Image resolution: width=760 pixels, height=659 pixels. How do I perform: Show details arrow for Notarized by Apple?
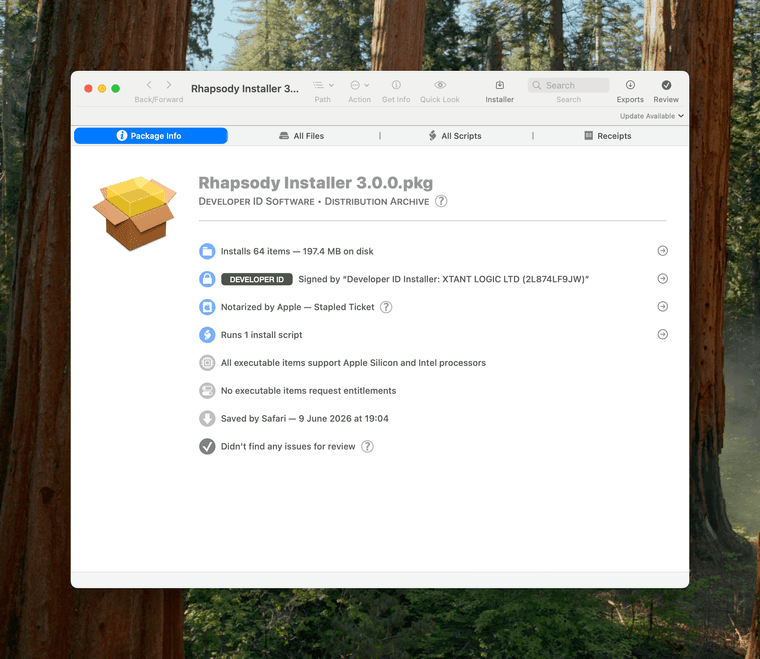663,306
